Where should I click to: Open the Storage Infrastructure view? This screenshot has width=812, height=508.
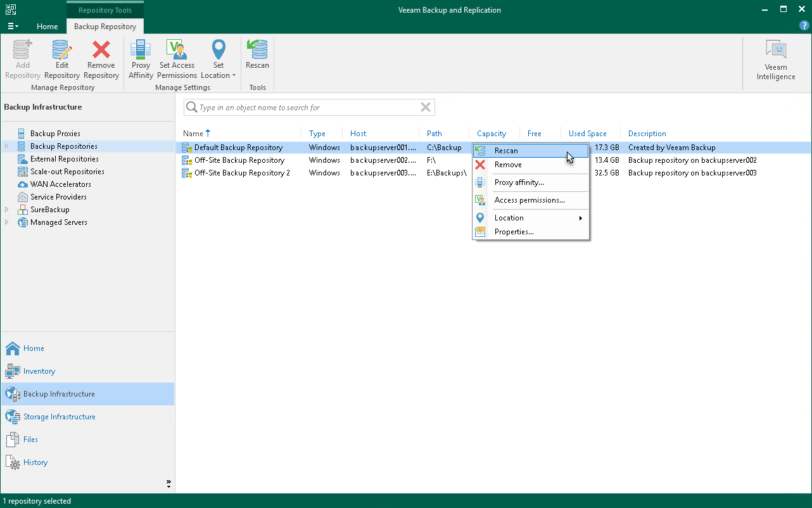point(59,417)
